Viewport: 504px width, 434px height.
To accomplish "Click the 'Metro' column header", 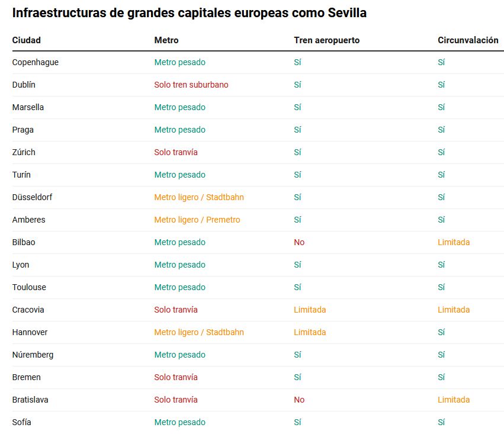I will pyautogui.click(x=166, y=40).
